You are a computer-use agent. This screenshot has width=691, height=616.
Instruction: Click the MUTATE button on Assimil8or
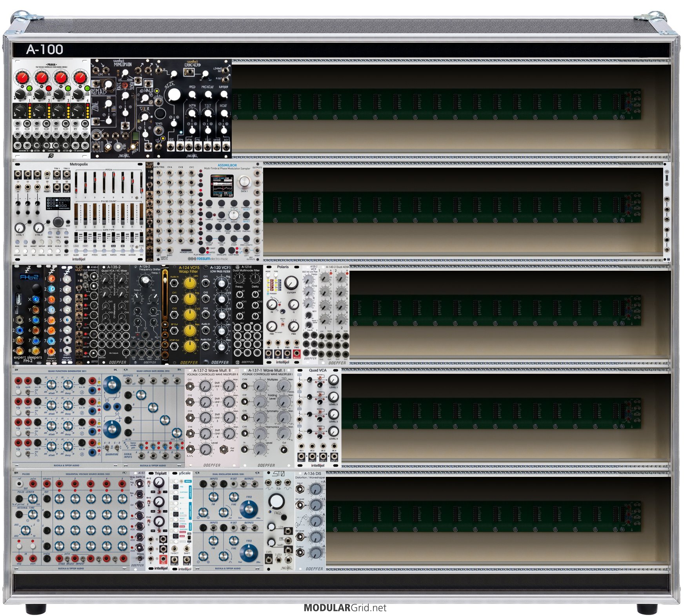click(237, 226)
